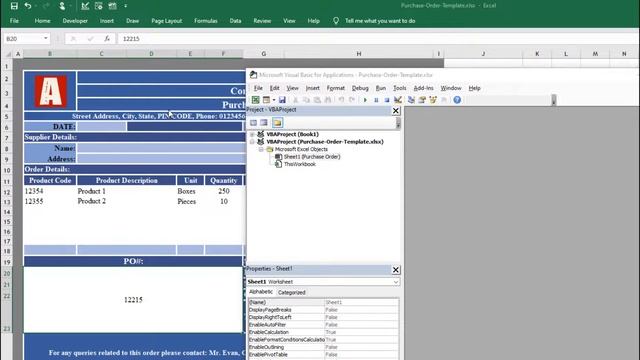Collapse VBAProject (Purchase-Order-Template.xlsx) node
The height and width of the screenshot is (360, 640).
[x=252, y=142]
